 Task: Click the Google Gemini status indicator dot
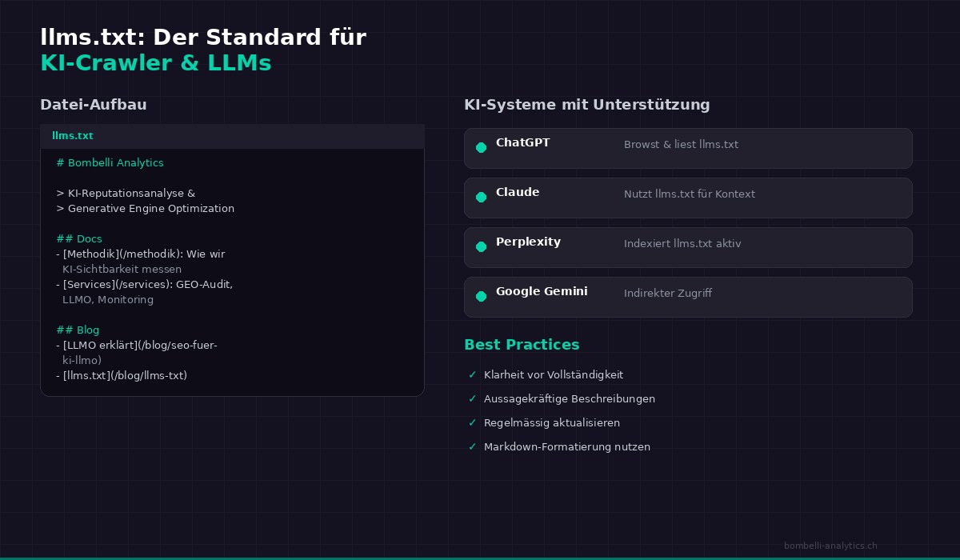pos(481,296)
